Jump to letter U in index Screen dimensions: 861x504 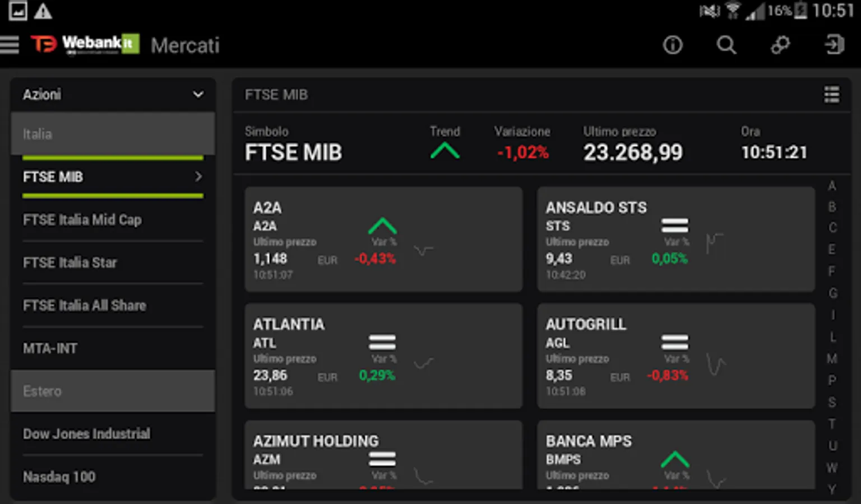832,446
